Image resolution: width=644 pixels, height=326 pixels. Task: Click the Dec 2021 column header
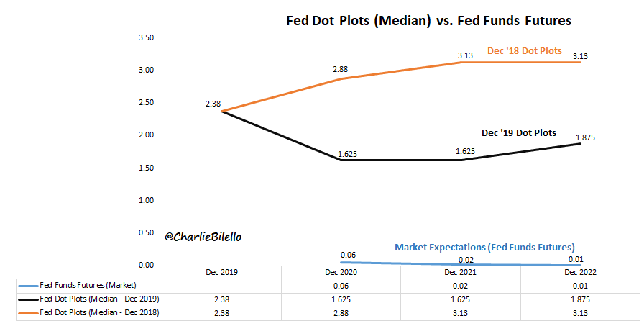tap(461, 272)
